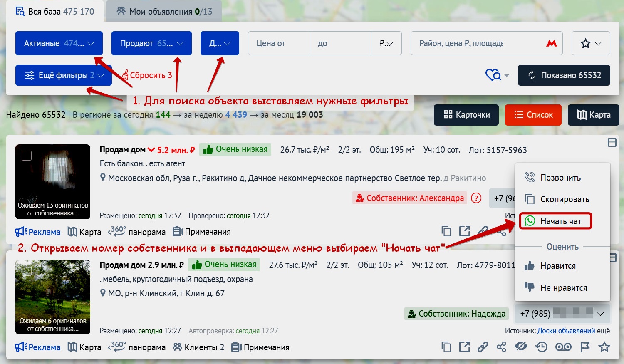Open 360 панорама for the Клин listing
This screenshot has width=624, height=364.
pos(136,347)
